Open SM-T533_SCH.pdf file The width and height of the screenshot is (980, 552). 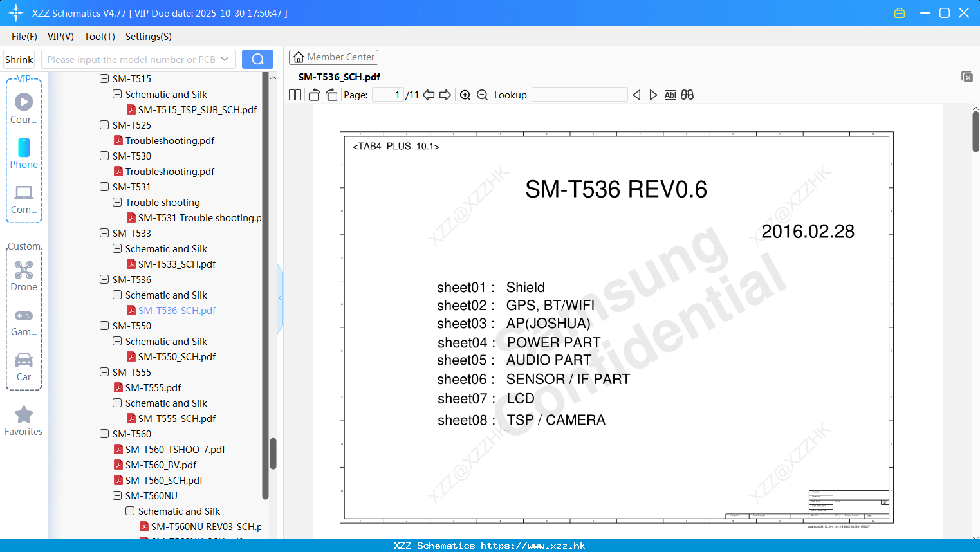tap(171, 264)
